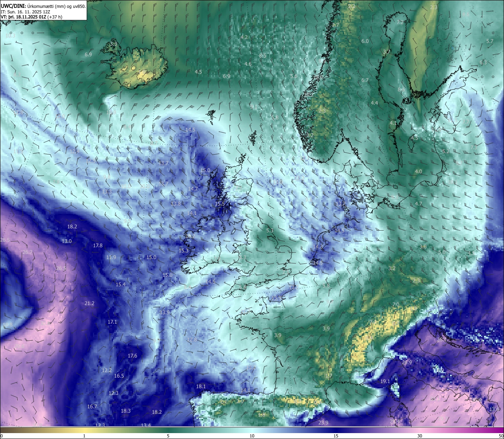Click the 5.6 map value
Viewport: 504px width, 439px height.
point(294,76)
